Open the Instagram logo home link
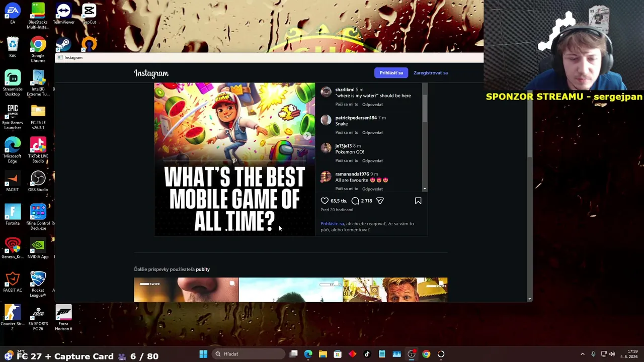644x362 pixels. point(151,73)
